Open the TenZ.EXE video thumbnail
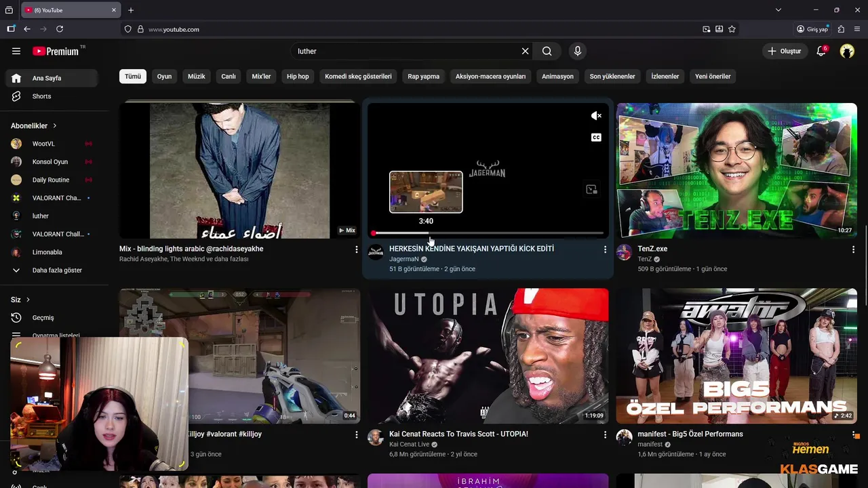Viewport: 868px width, 488px height. [736, 171]
